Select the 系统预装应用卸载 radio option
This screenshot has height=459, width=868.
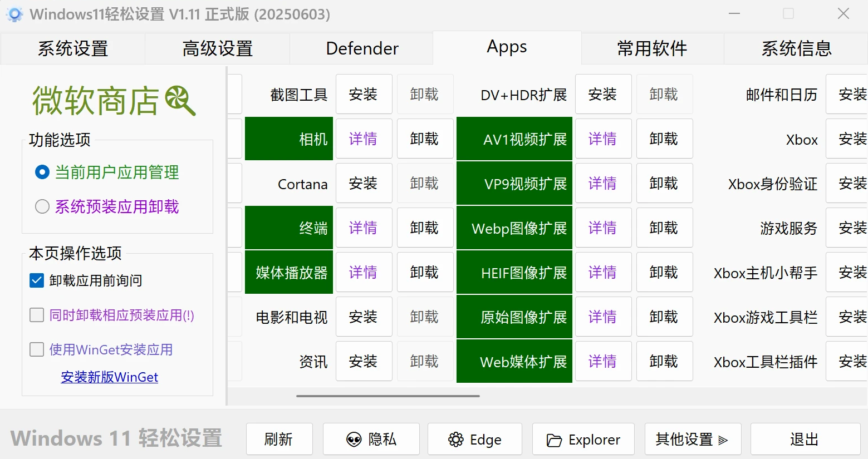(x=42, y=207)
